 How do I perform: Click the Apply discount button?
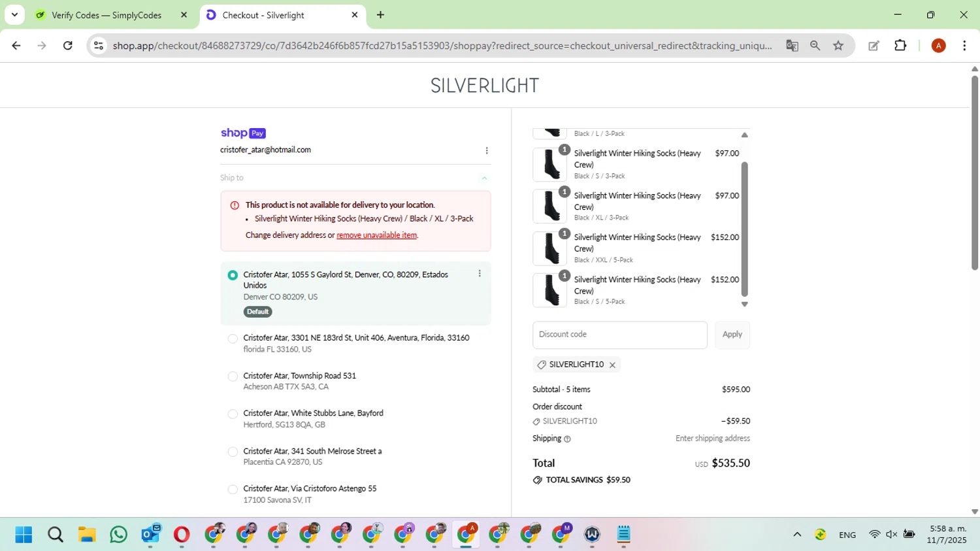[732, 335]
